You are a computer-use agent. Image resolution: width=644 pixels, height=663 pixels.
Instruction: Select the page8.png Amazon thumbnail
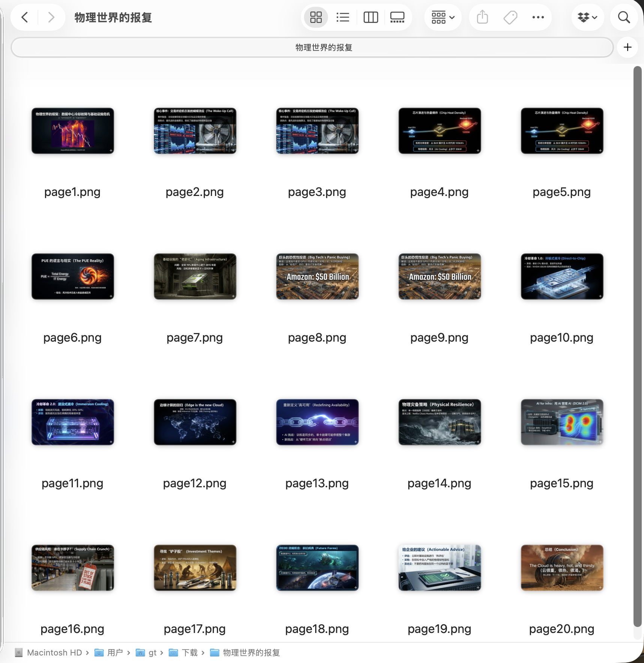[317, 276]
